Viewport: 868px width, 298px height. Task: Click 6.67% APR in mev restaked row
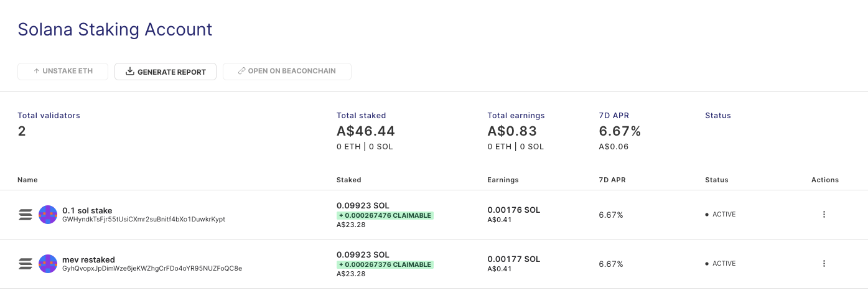[611, 264]
